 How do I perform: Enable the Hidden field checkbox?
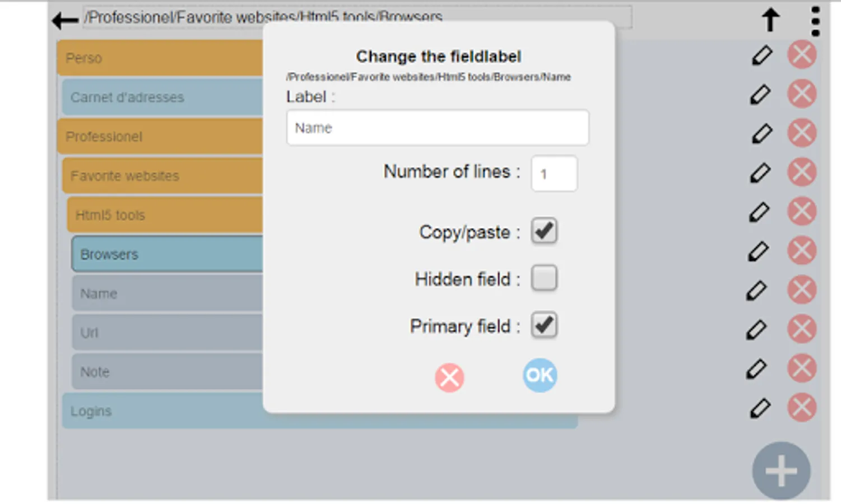pos(543,278)
